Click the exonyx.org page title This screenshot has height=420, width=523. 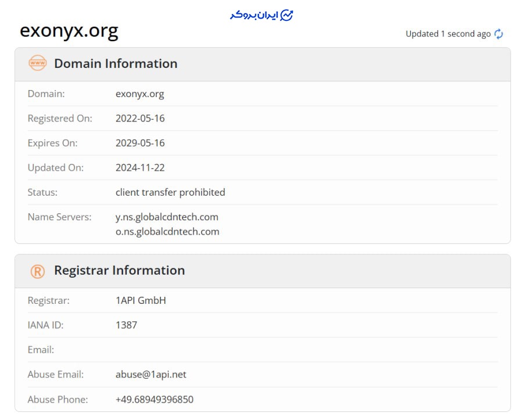[69, 31]
